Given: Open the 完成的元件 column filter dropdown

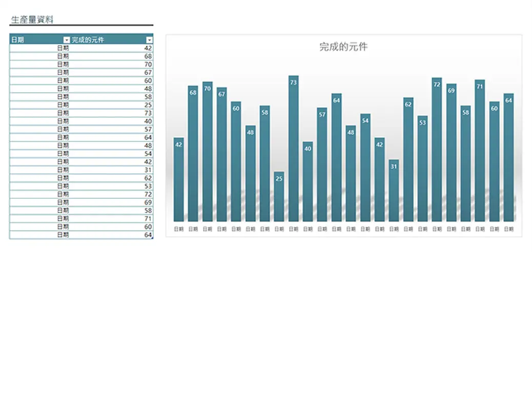Looking at the screenshot, I should pyautogui.click(x=149, y=40).
